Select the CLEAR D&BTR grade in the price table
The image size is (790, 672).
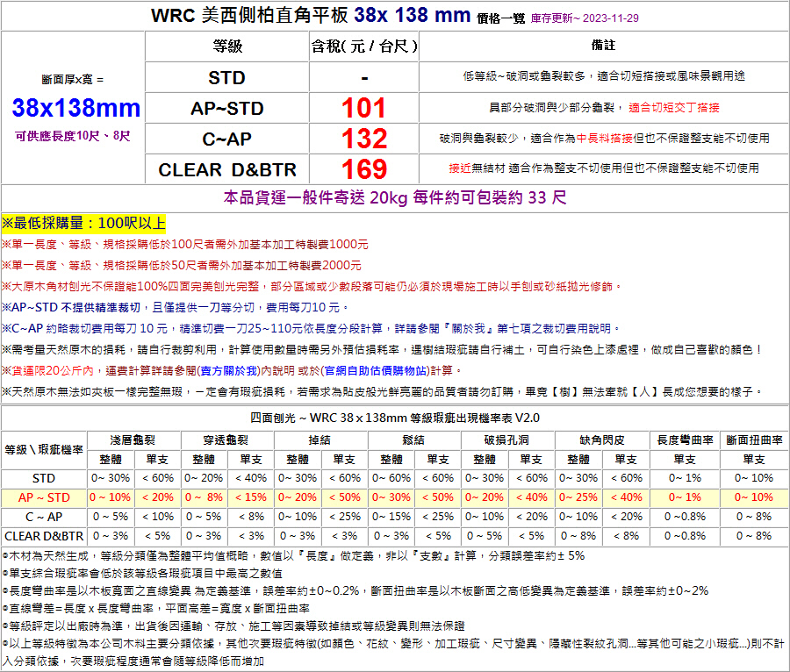[x=227, y=169]
